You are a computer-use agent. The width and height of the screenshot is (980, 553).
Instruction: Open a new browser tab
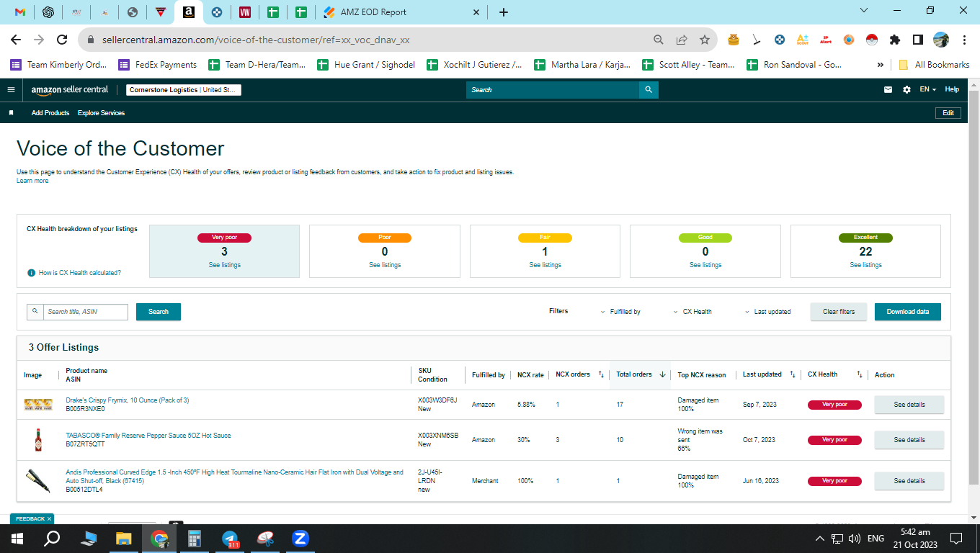pos(504,12)
